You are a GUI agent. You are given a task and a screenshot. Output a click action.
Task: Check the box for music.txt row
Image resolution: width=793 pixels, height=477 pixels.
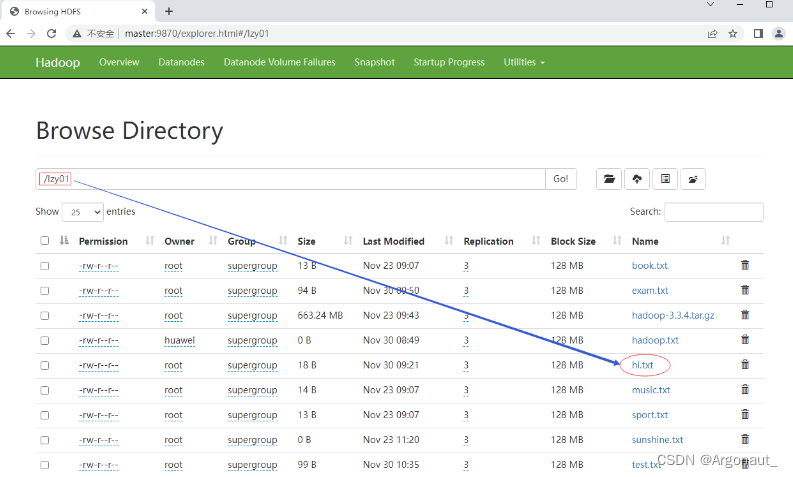click(x=45, y=391)
